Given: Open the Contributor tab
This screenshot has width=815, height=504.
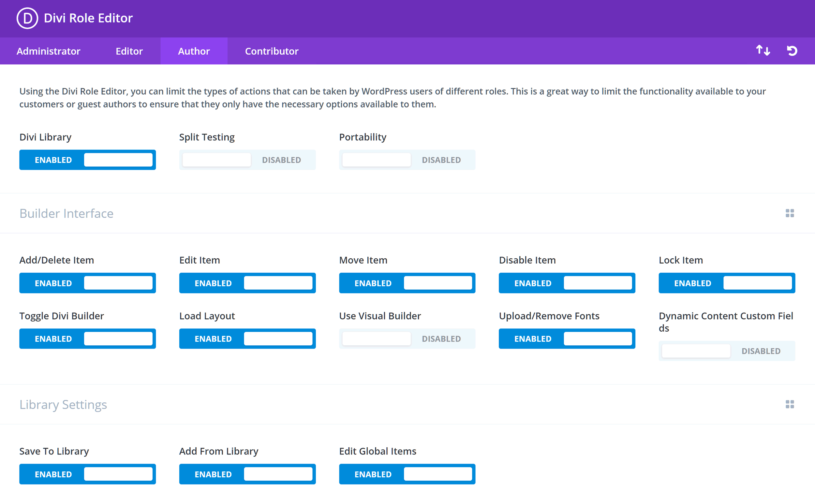Looking at the screenshot, I should 272,51.
